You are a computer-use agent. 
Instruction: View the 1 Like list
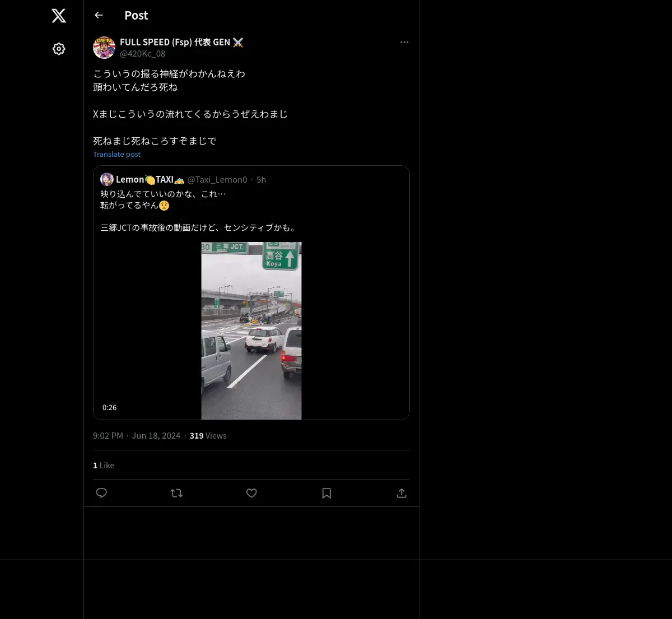click(x=104, y=465)
